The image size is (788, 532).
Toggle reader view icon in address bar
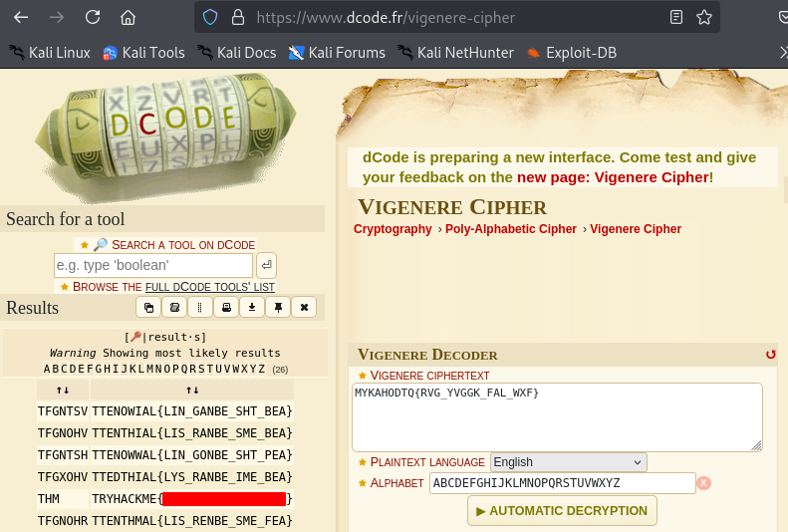tap(676, 18)
